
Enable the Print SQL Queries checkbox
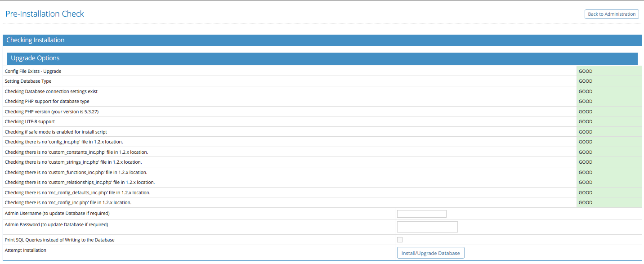pos(400,240)
